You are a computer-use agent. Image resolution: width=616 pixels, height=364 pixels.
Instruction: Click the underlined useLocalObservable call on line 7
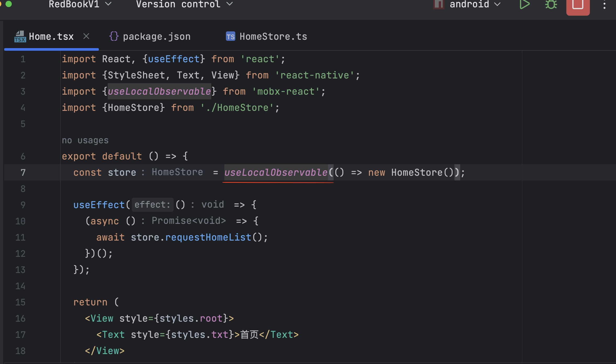276,173
